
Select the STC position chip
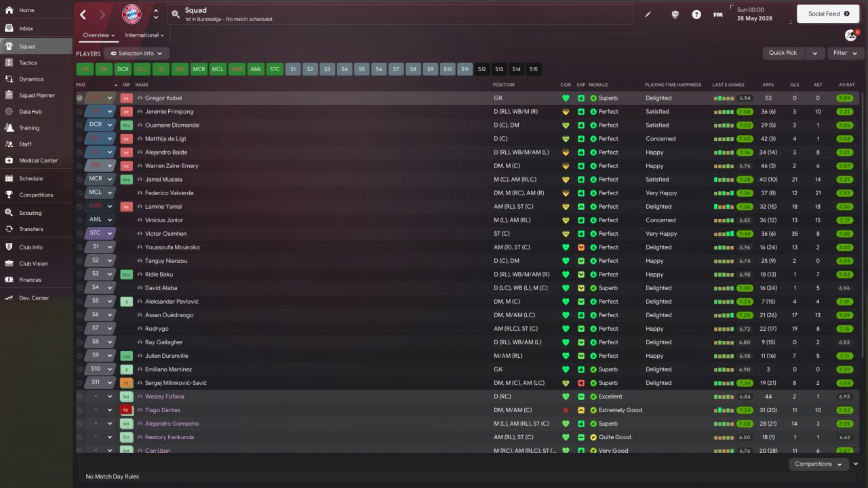[275, 69]
